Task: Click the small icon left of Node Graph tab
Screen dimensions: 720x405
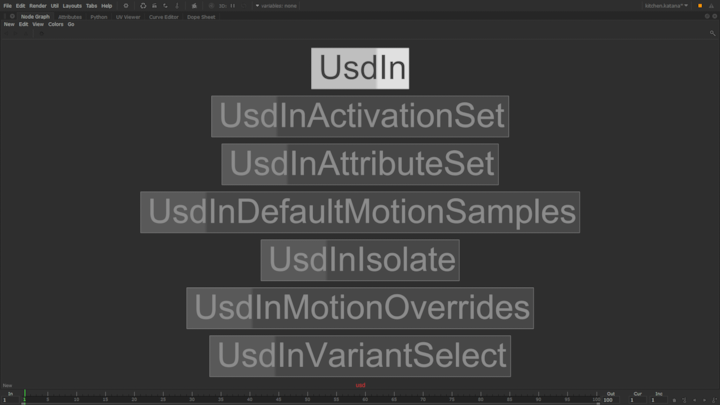Action: [12, 17]
